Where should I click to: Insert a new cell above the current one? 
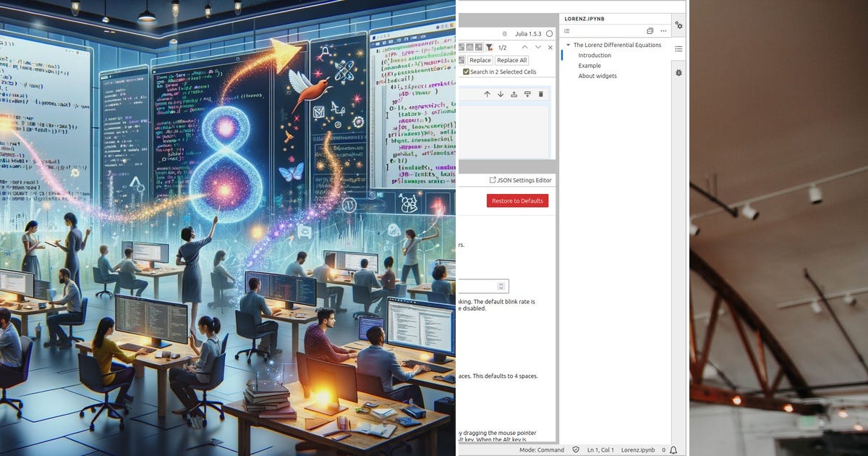pos(514,93)
